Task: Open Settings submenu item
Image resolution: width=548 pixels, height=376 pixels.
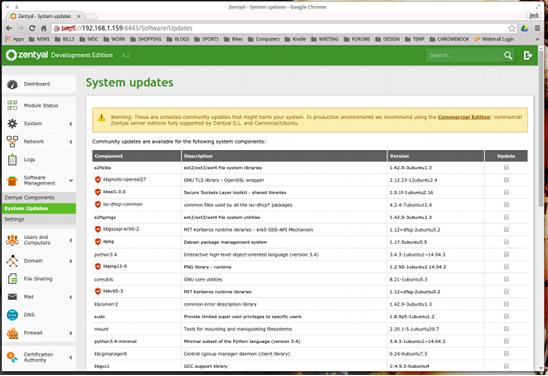Action: pos(39,219)
